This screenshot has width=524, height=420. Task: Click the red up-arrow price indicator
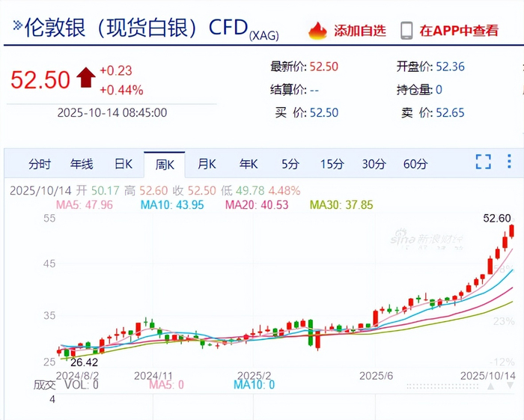point(86,77)
